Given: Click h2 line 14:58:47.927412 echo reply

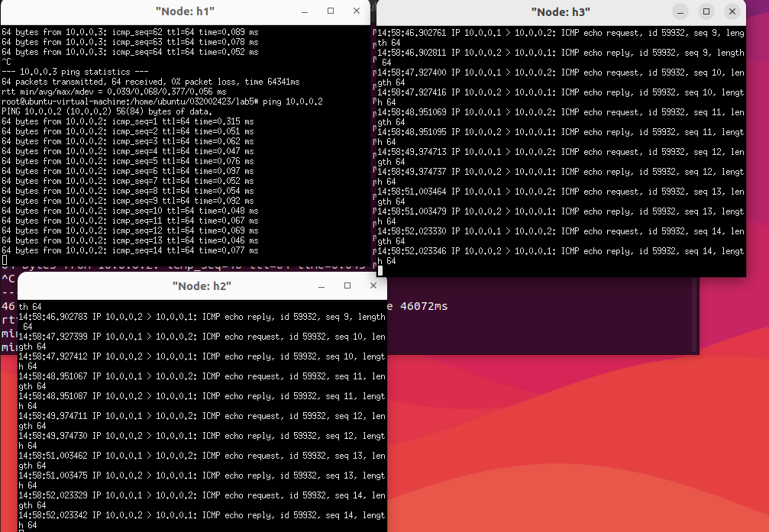Looking at the screenshot, I should (202, 361).
